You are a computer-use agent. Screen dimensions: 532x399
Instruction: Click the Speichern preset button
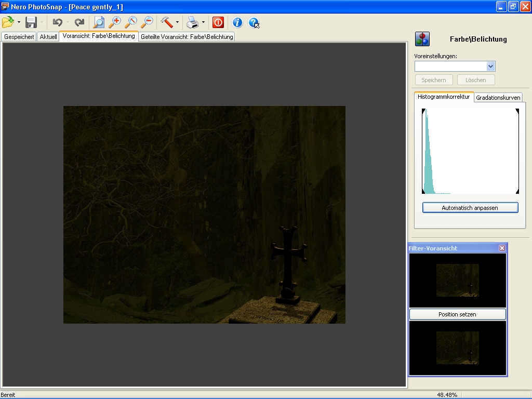coord(434,80)
